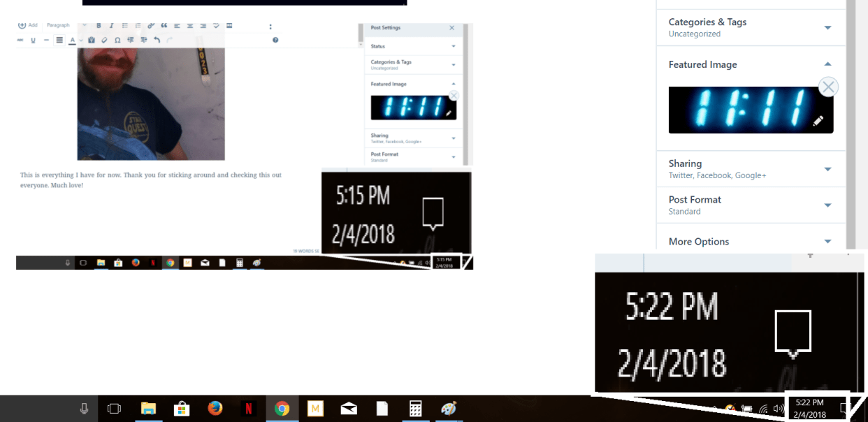
Task: Open the text color picker
Action: 72,41
